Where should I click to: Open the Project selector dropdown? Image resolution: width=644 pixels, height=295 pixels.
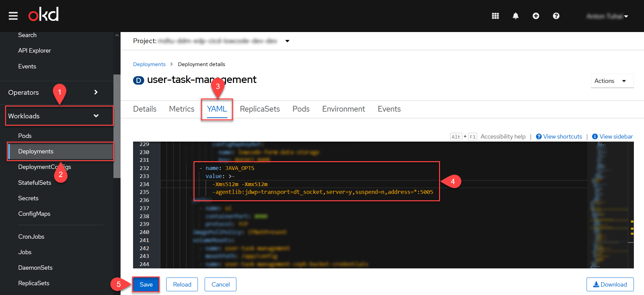coord(211,41)
